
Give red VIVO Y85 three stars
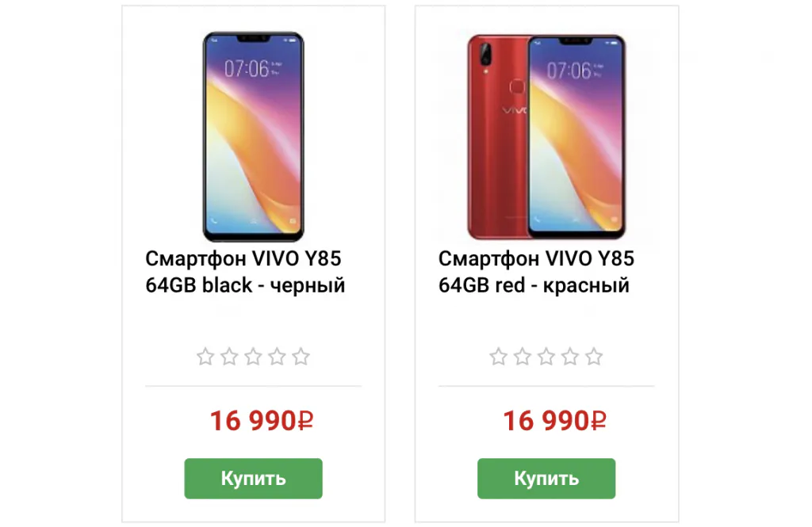point(546,357)
